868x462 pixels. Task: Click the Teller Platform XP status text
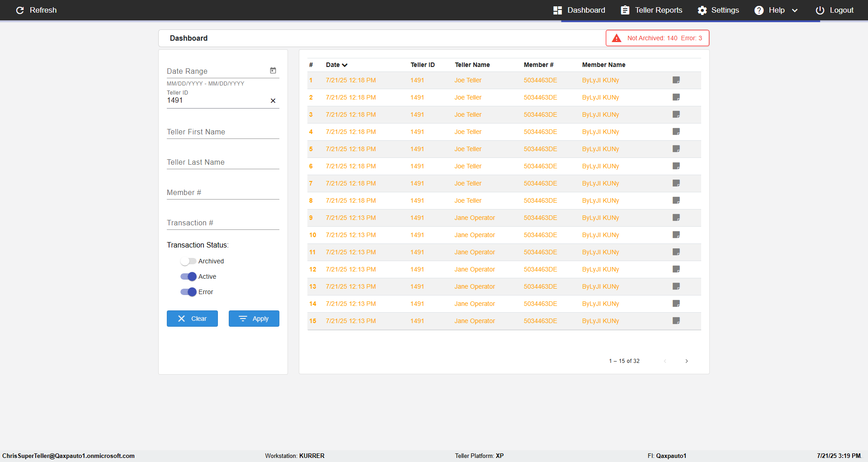pyautogui.click(x=479, y=456)
